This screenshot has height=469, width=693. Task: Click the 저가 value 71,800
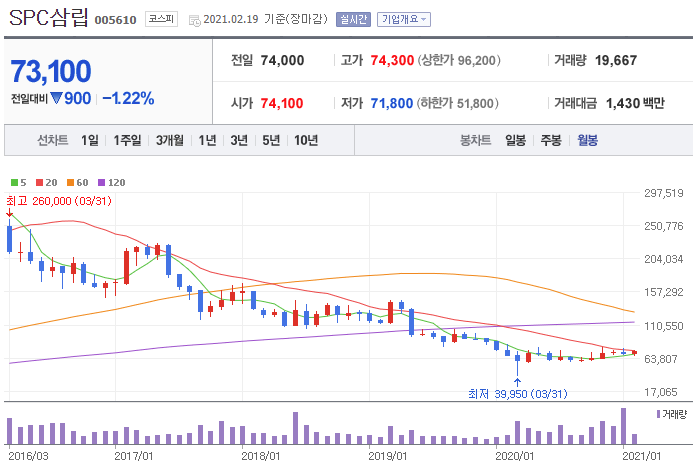[x=392, y=103]
